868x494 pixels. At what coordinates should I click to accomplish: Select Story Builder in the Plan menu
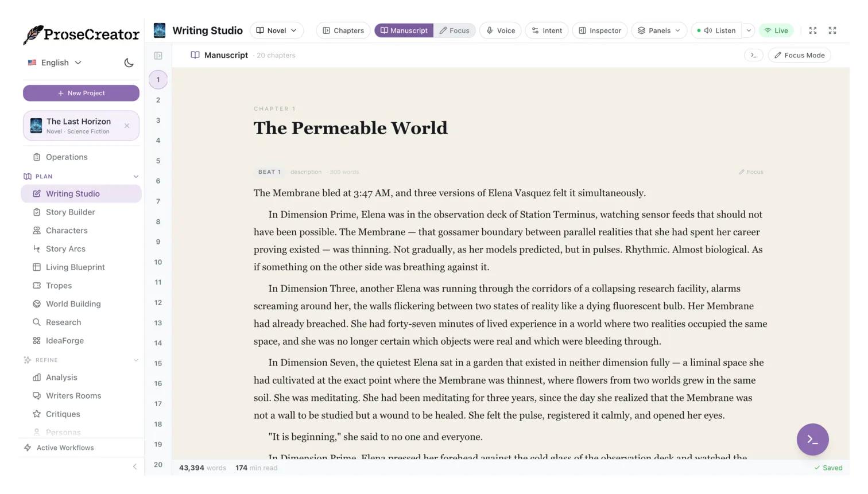click(70, 212)
